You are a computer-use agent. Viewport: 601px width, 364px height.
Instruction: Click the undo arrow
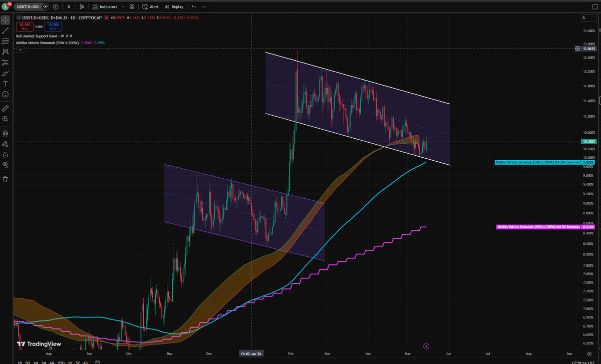[193, 7]
